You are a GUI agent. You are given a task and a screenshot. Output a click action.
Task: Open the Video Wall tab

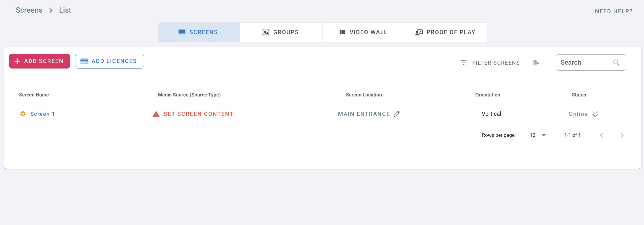(363, 32)
